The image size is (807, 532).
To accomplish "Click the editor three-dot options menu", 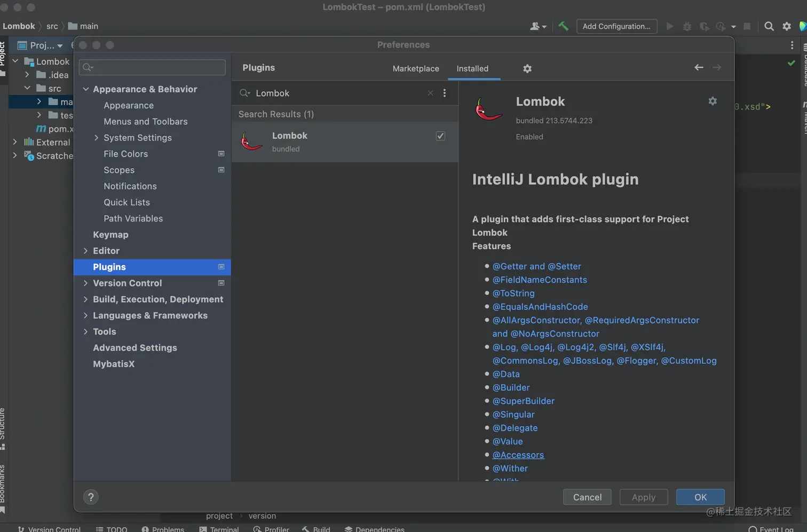I will pyautogui.click(x=792, y=45).
